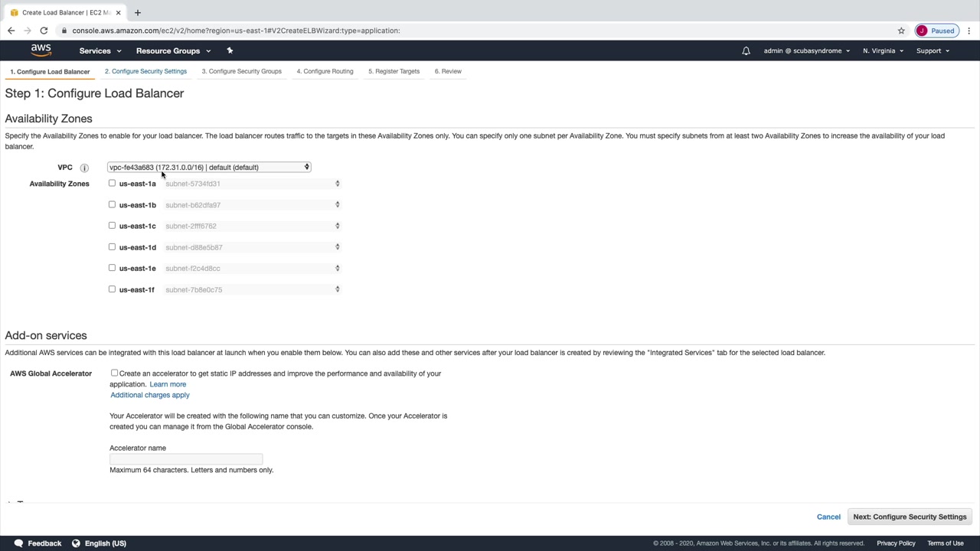The width and height of the screenshot is (980, 551).
Task: Click the Learn more link
Action: tap(168, 384)
